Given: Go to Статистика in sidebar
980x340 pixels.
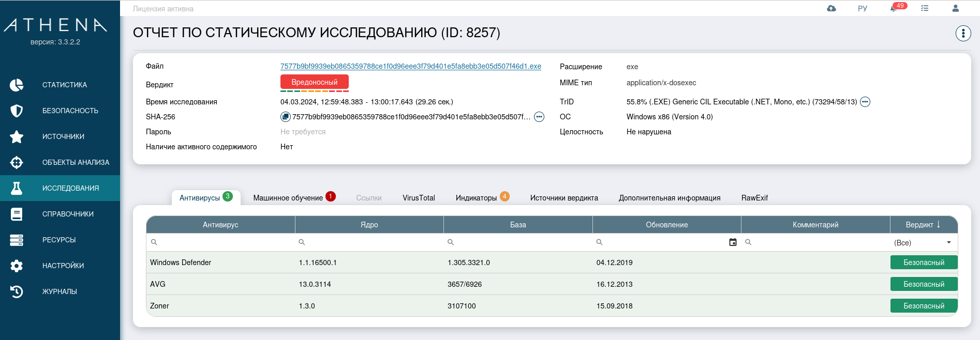Looking at the screenshot, I should coord(64,85).
